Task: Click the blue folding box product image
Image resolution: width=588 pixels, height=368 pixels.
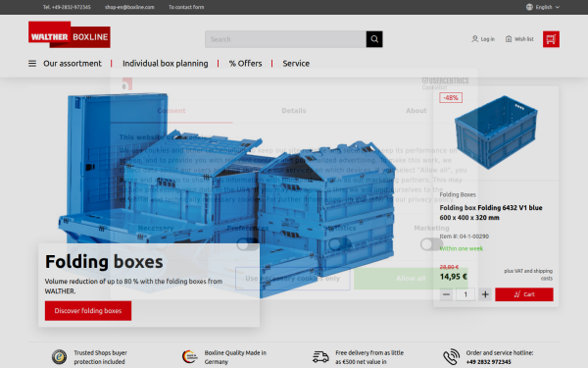Action: (x=496, y=132)
